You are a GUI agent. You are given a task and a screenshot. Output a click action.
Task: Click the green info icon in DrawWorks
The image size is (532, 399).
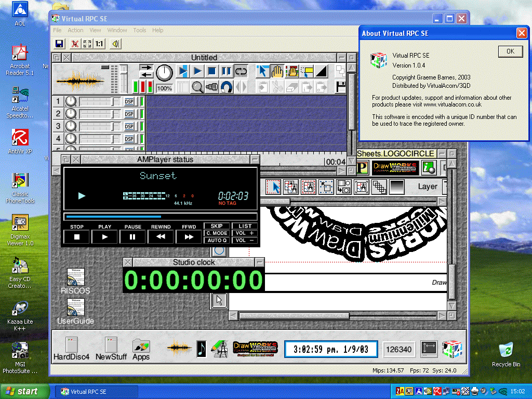[x=429, y=167]
